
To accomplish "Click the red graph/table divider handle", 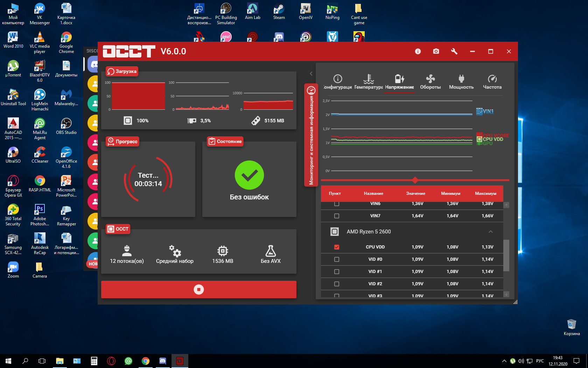I will pyautogui.click(x=415, y=180).
